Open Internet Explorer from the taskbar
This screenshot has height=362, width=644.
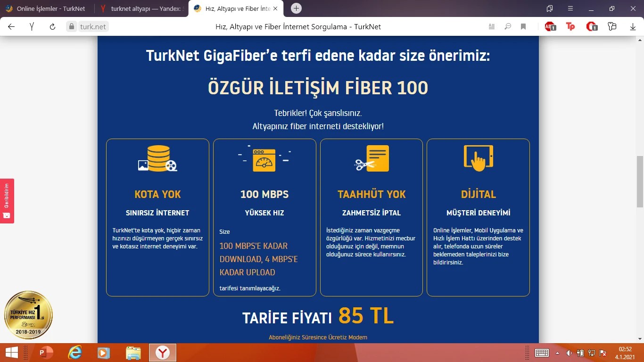pos(75,353)
